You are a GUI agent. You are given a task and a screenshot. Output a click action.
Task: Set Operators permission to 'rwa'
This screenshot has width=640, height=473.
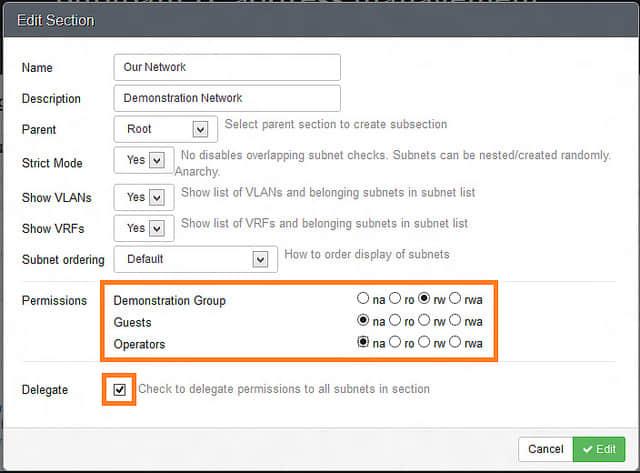456,343
